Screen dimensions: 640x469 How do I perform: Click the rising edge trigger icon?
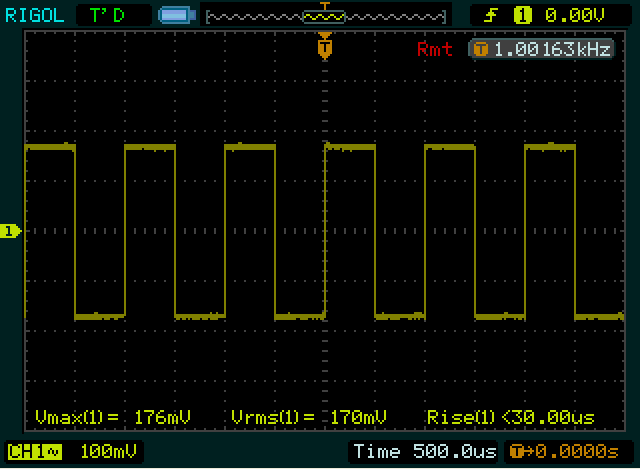(x=491, y=16)
